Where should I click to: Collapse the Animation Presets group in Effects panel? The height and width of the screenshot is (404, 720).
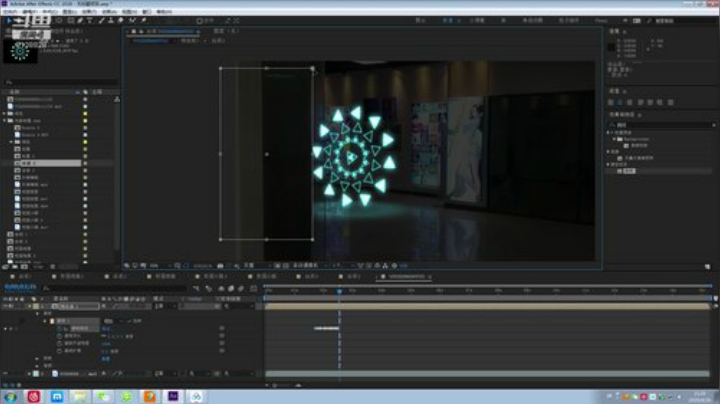pos(609,133)
